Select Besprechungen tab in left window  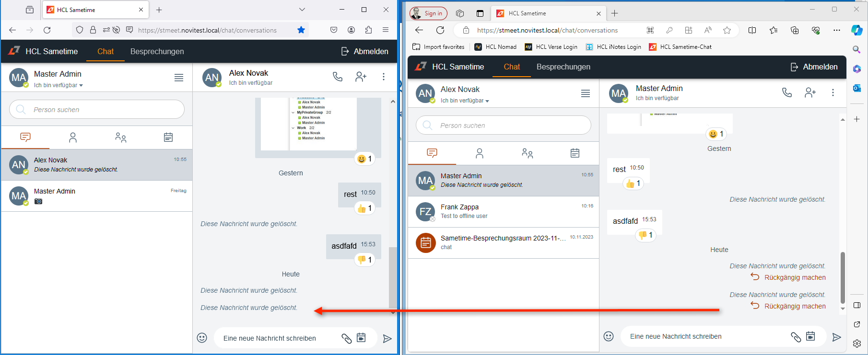(x=157, y=51)
